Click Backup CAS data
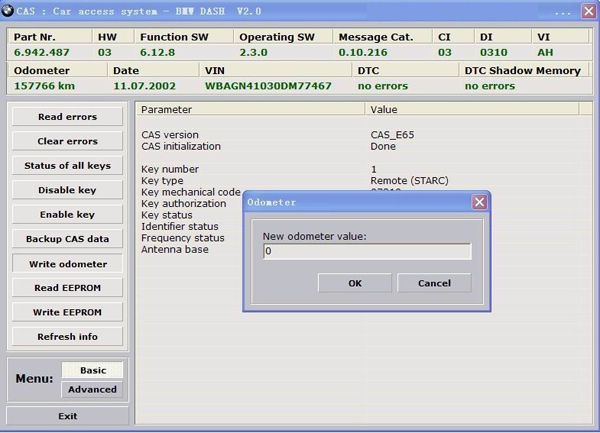The width and height of the screenshot is (600, 433). (x=67, y=239)
